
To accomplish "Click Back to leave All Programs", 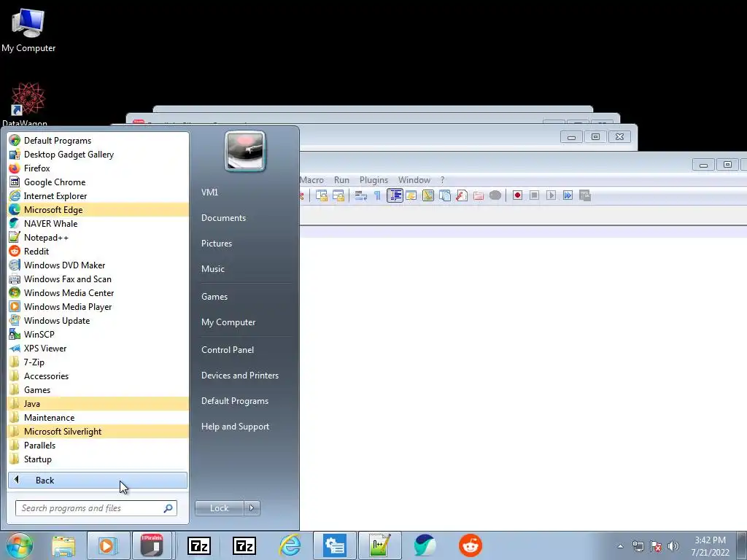I will click(x=98, y=480).
